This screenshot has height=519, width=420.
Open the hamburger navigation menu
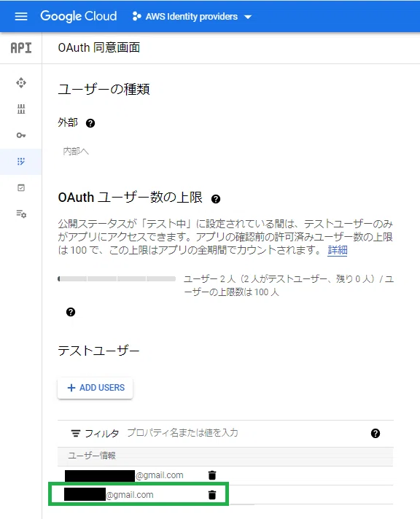(x=21, y=16)
